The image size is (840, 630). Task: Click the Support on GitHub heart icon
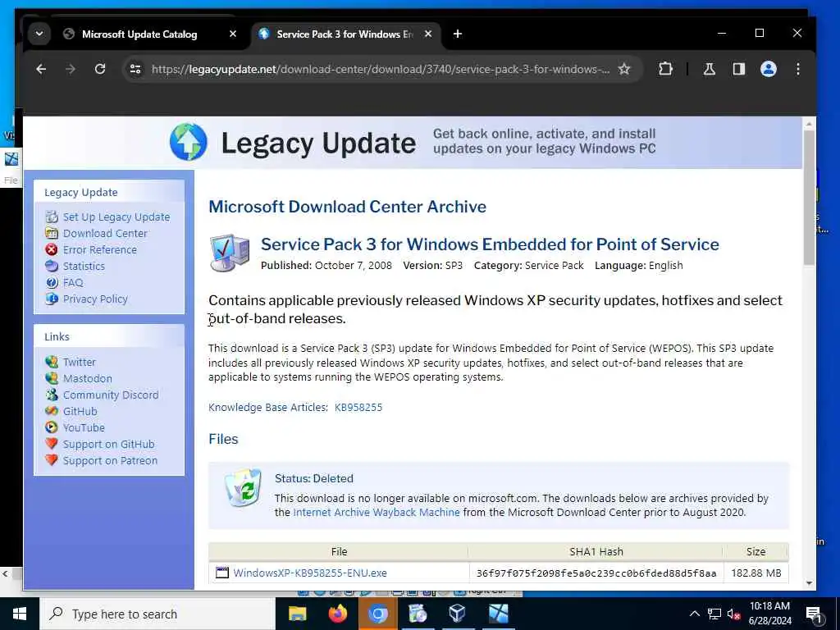[x=52, y=444]
